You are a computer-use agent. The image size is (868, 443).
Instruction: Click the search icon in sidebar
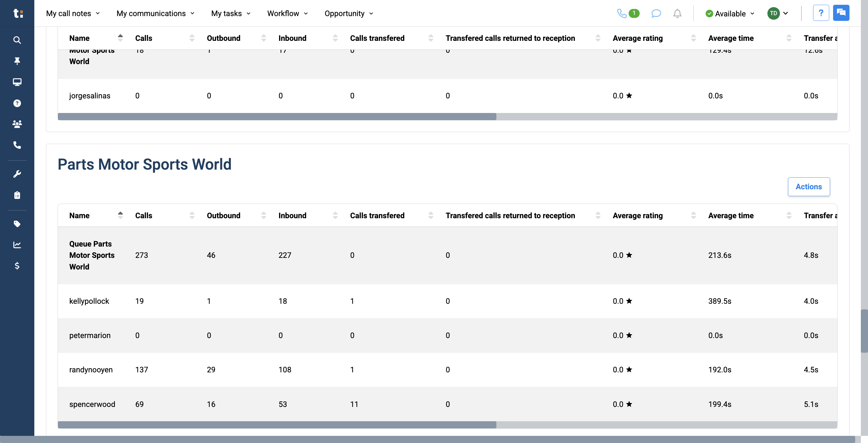17,40
